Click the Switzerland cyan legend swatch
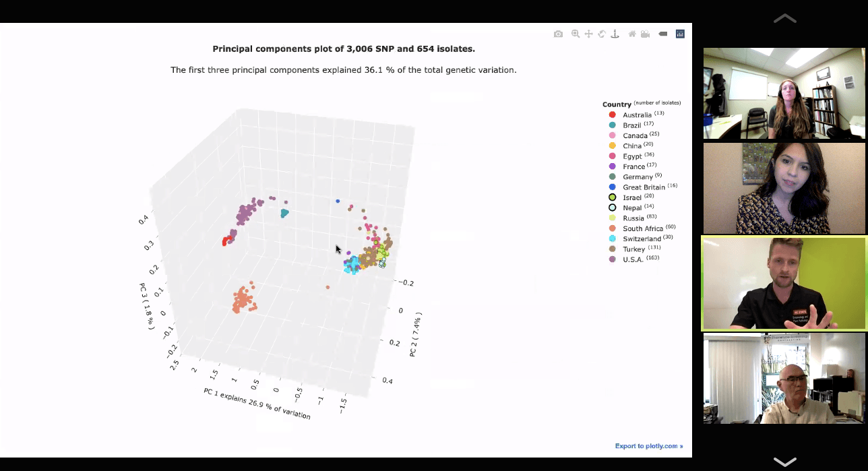This screenshot has height=471, width=868. [612, 239]
